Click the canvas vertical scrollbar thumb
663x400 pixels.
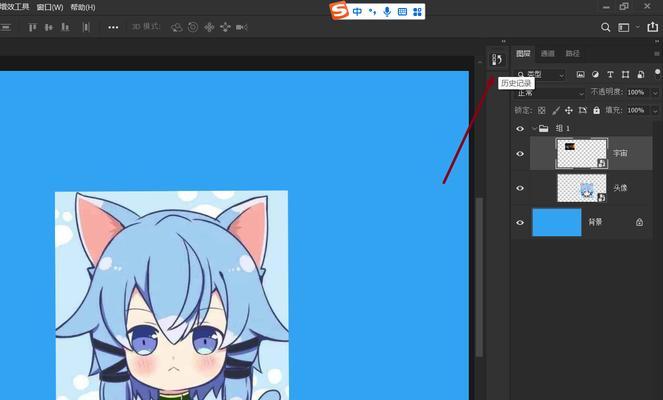[x=479, y=277]
